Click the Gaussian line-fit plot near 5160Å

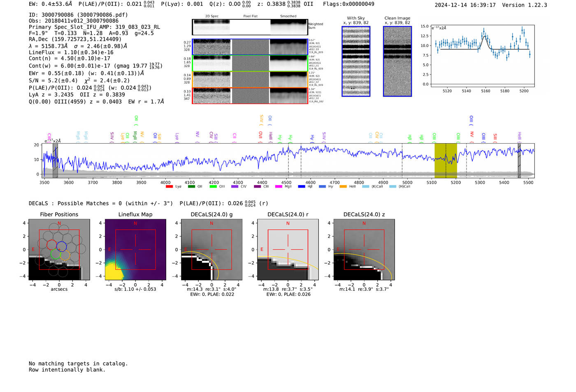tap(483, 56)
